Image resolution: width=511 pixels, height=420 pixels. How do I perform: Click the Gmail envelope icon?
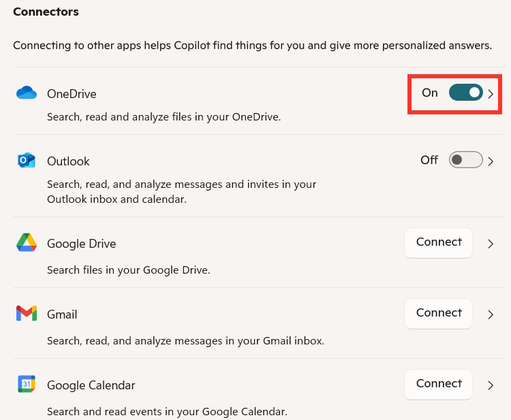(27, 314)
